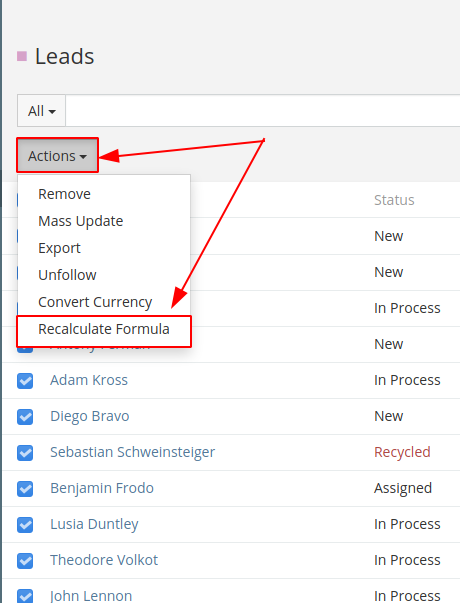Screen dimensions: 460x603
Task: Uncheck the Lusia Duntley row checkbox
Action: [x=25, y=525]
